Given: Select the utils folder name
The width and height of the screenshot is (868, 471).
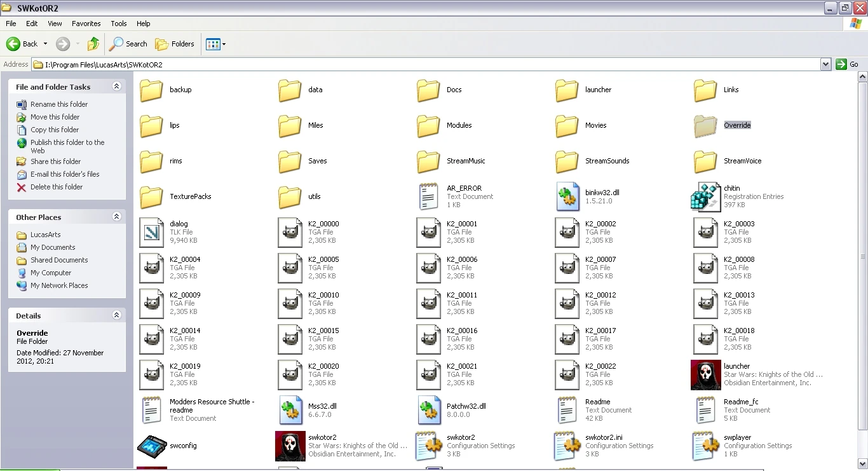Looking at the screenshot, I should coord(315,196).
